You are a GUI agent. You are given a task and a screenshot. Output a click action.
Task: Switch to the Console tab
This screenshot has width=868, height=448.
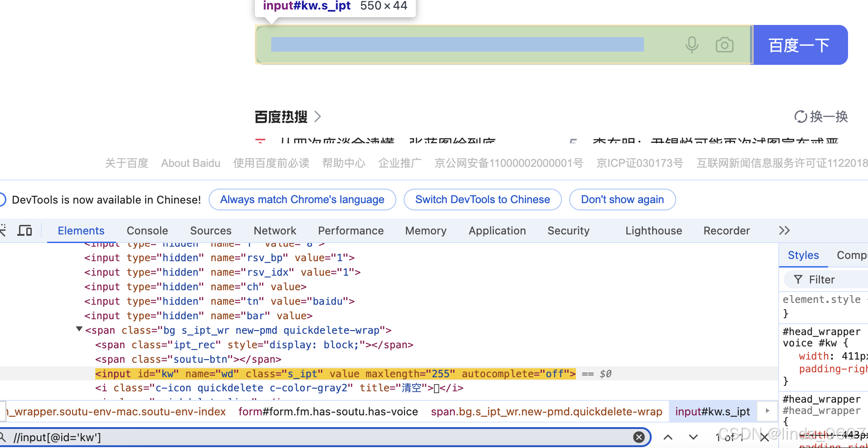point(147,231)
